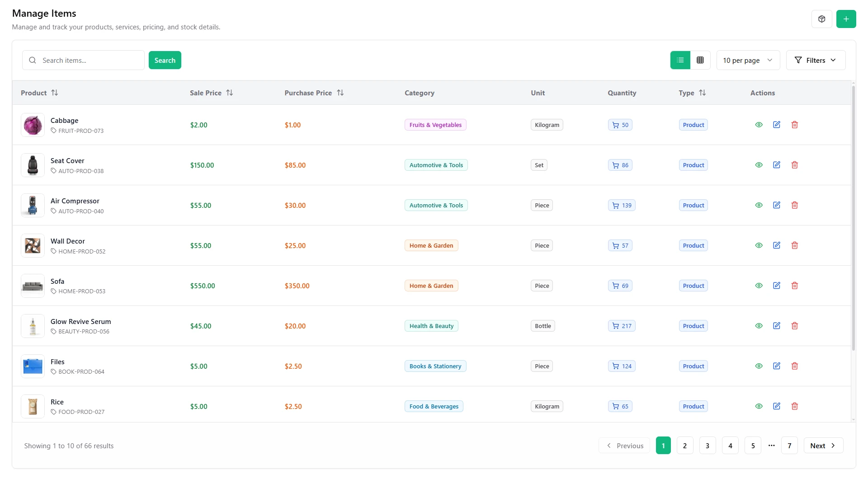Go to page 5
This screenshot has height=488, width=868.
pos(753,446)
